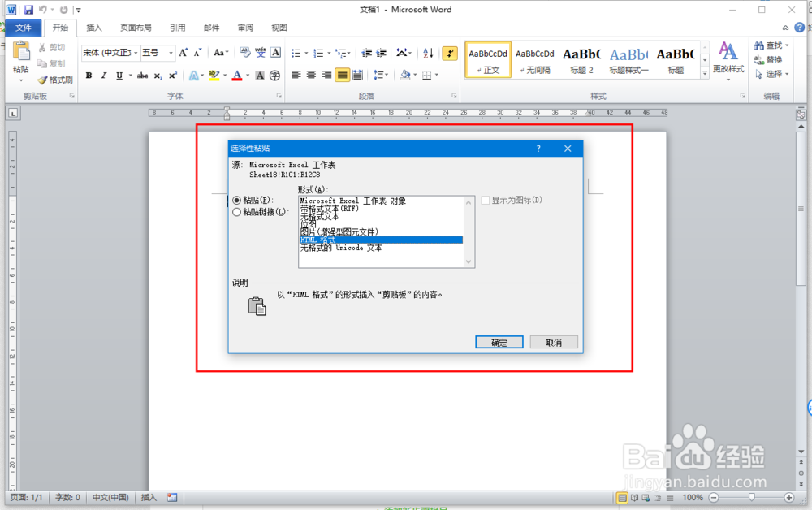Screen dimensions: 812x510
Task: Click the font color red A swatch
Action: pyautogui.click(x=237, y=76)
